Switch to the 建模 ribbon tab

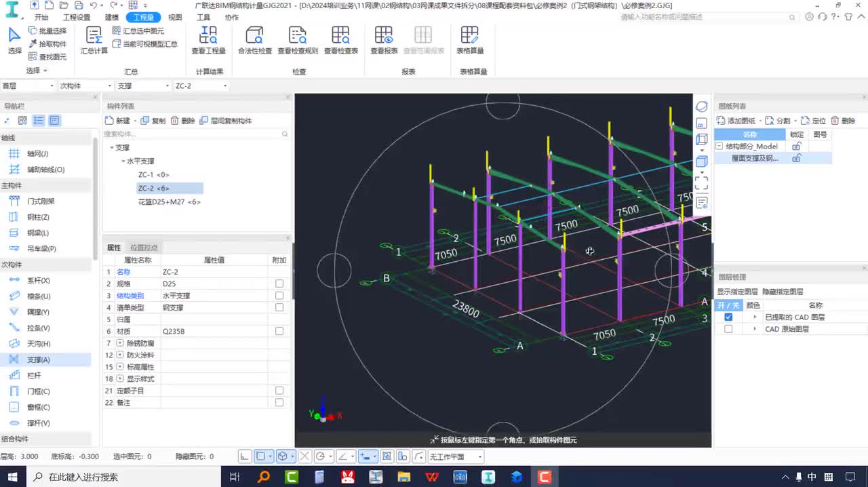coord(112,18)
